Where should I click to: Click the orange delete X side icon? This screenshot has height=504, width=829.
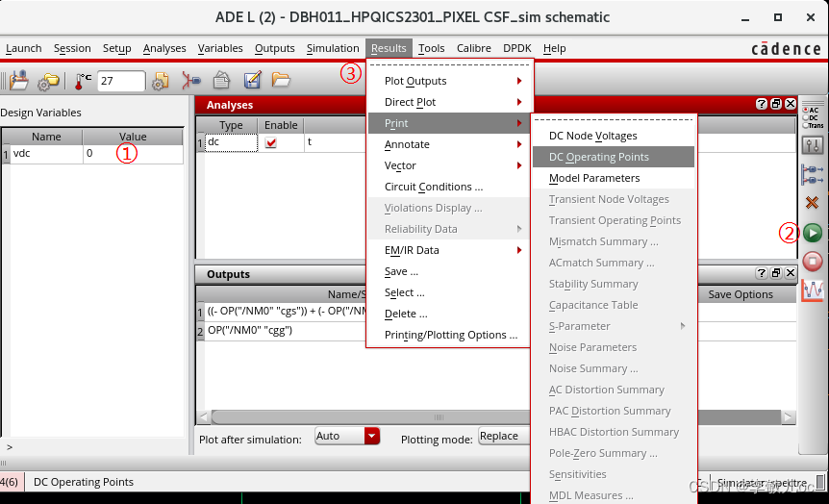(812, 202)
